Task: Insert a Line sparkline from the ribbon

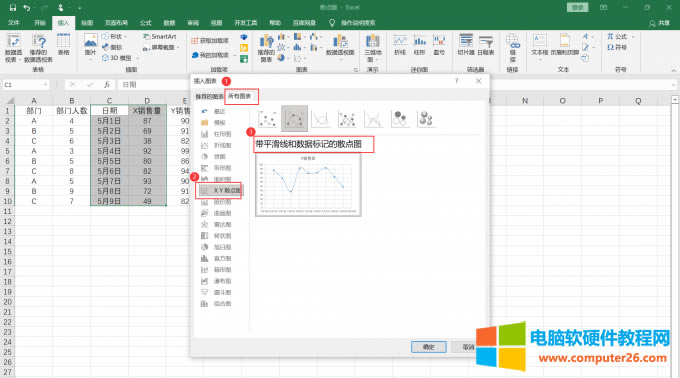Action: pyautogui.click(x=400, y=45)
